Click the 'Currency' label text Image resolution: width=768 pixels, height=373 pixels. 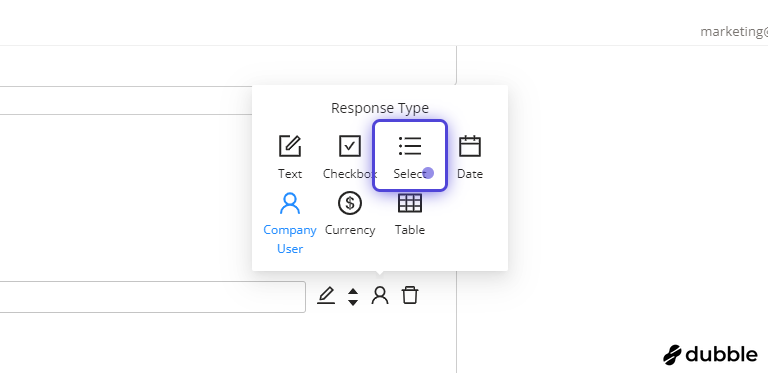click(x=350, y=230)
